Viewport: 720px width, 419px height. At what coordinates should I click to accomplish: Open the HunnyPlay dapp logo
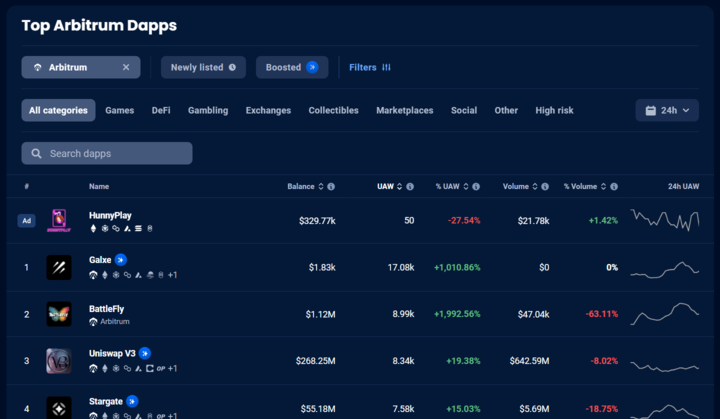coord(59,221)
